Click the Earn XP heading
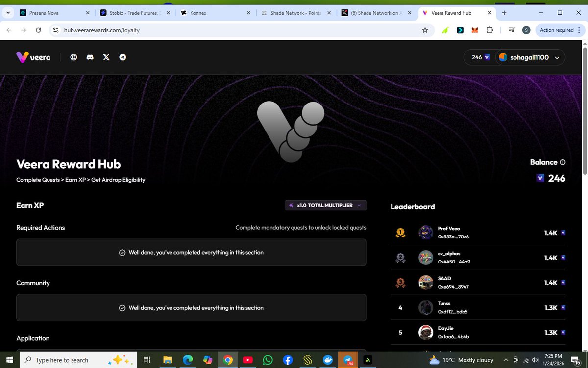Viewport: 588px width, 368px height. [30, 205]
